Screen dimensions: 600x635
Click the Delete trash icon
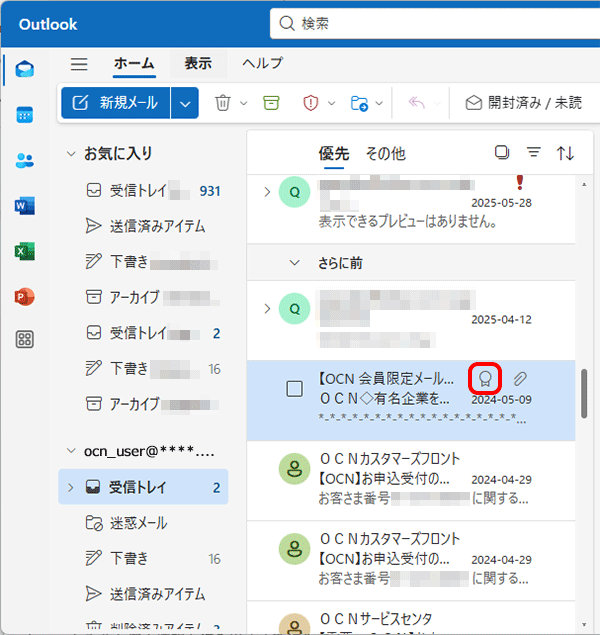pos(223,102)
